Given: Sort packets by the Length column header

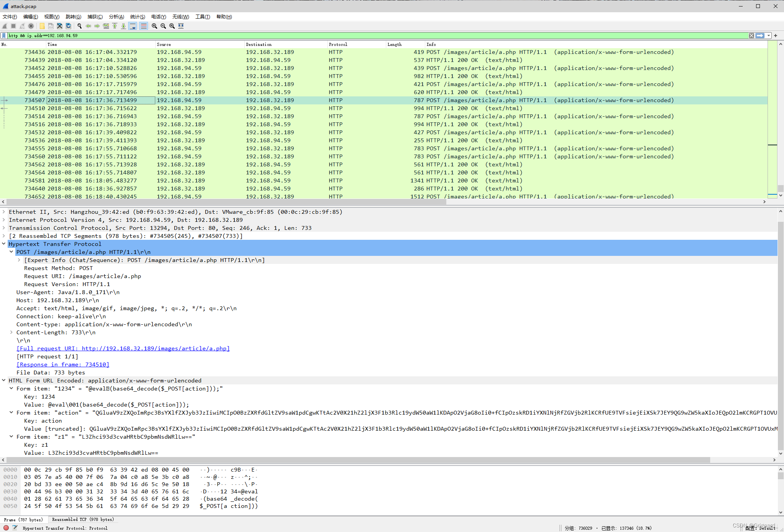Looking at the screenshot, I should pyautogui.click(x=405, y=44).
